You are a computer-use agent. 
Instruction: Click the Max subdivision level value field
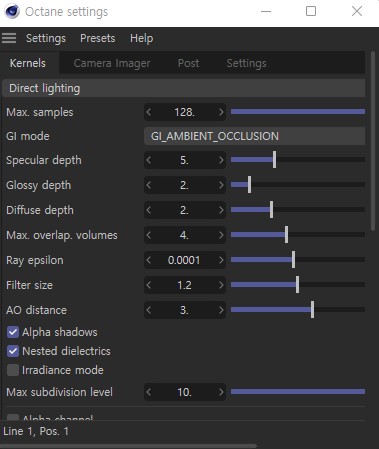click(185, 392)
